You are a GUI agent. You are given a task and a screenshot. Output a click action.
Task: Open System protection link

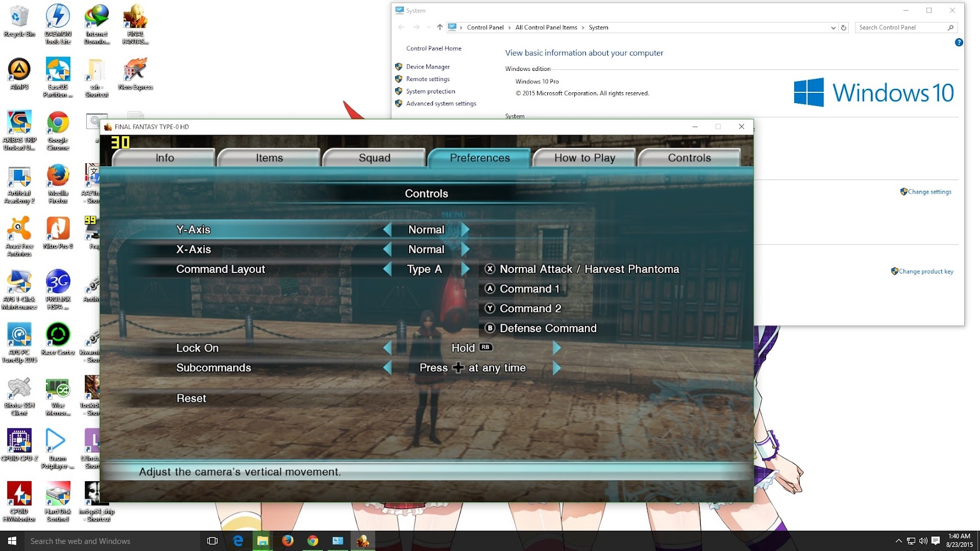[x=431, y=91]
